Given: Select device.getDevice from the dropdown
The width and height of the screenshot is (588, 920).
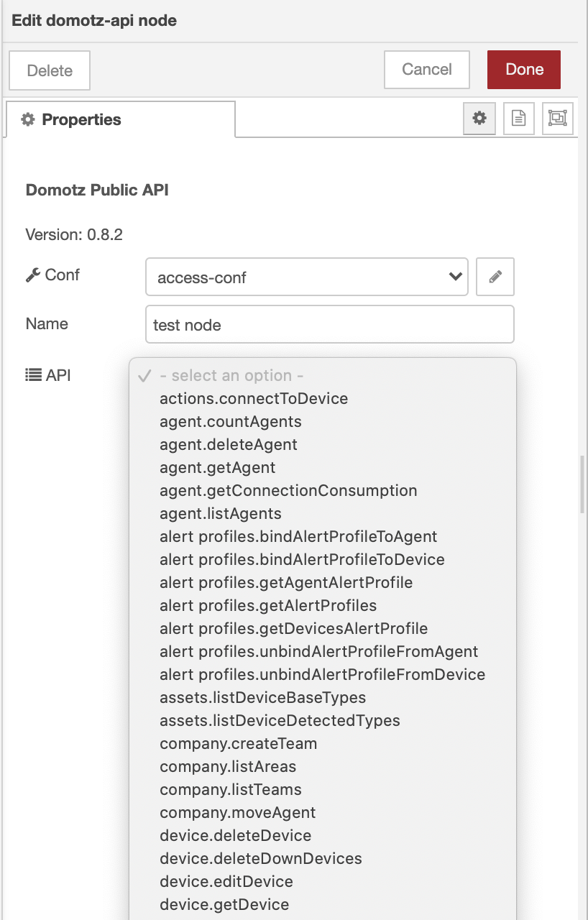Looking at the screenshot, I should point(224,904).
